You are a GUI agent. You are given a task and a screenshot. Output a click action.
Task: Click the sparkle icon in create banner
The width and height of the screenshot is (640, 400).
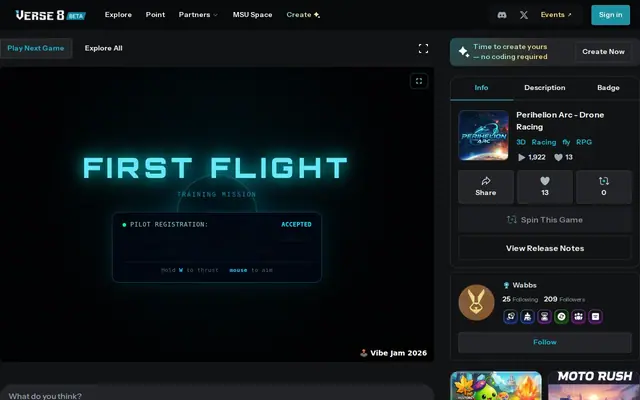click(464, 52)
